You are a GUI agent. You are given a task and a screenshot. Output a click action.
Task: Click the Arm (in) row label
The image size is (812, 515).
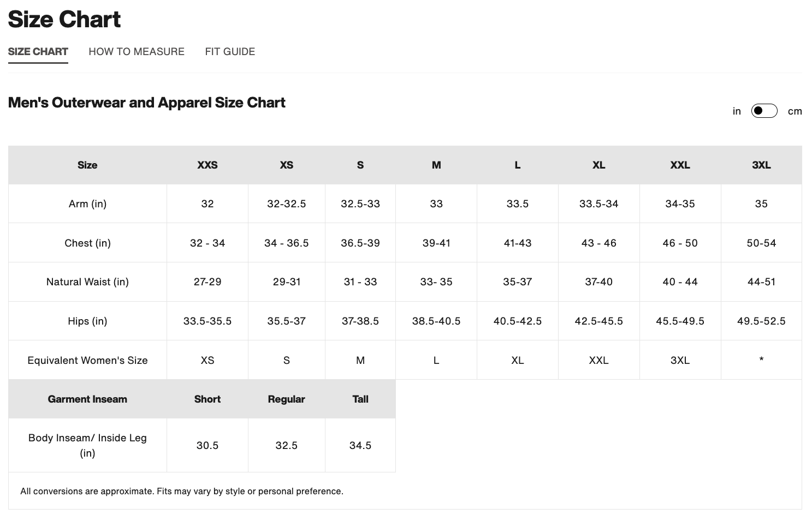87,204
